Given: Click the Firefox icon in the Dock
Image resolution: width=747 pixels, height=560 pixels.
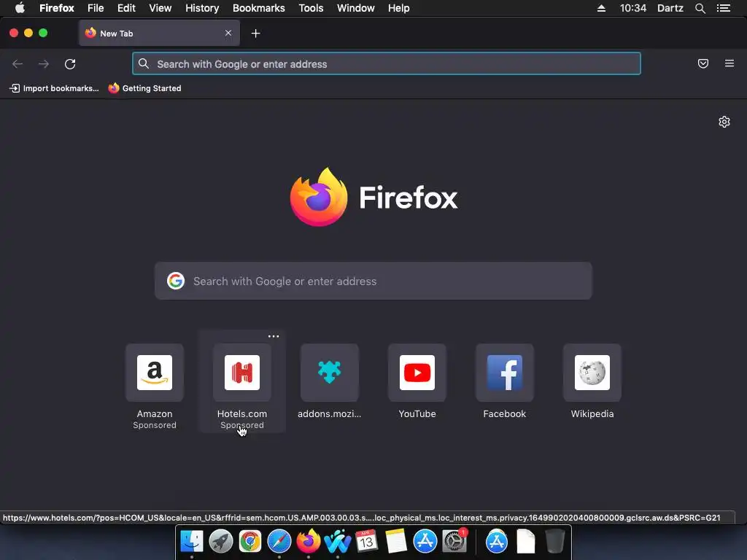Looking at the screenshot, I should click(x=309, y=542).
